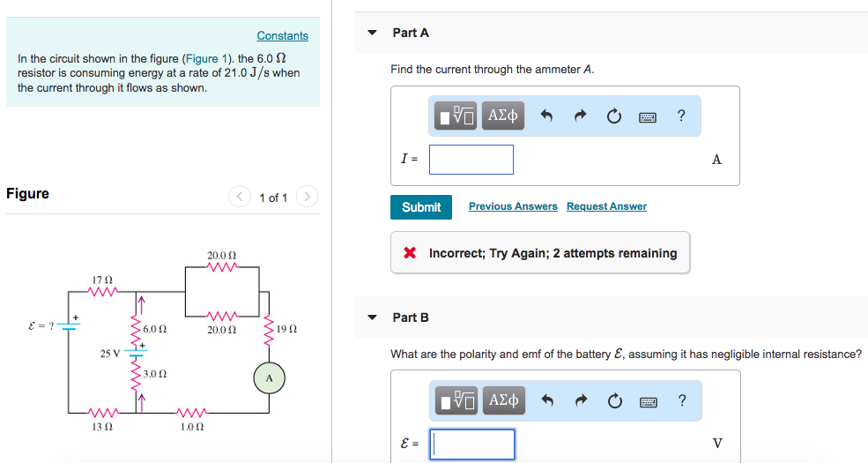This screenshot has height=463, width=868.
Task: Open the Constants link
Action: coord(282,35)
